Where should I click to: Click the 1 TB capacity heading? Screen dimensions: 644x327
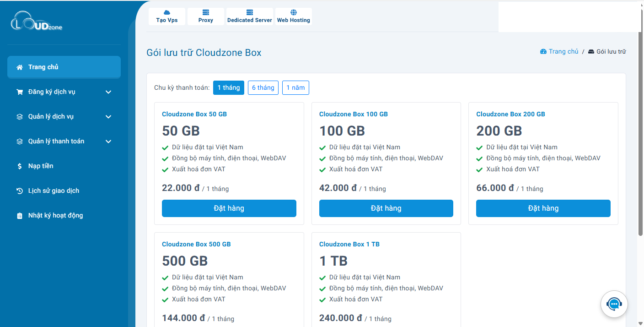click(333, 261)
